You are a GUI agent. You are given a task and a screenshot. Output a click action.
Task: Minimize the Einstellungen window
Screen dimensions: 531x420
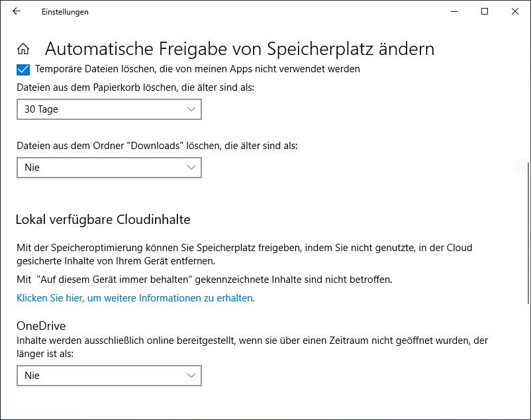coord(454,11)
